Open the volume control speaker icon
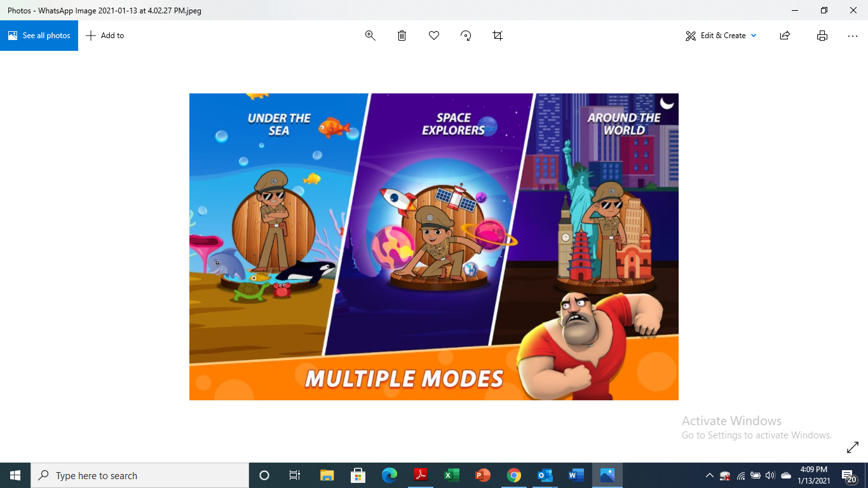Viewport: 868px width, 488px height. pyautogui.click(x=770, y=475)
